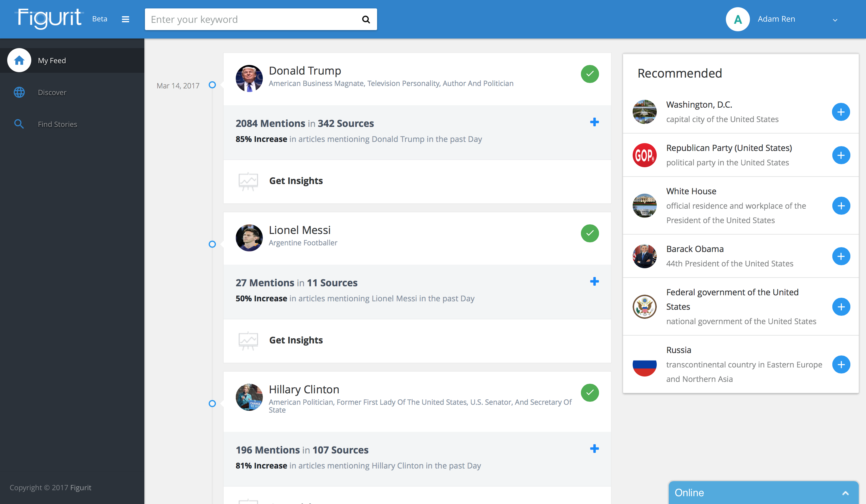
Task: Click the GOP logo thumbnail
Action: pos(644,155)
